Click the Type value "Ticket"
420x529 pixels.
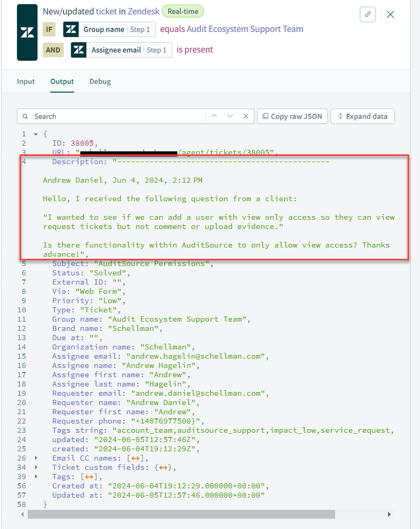tap(98, 310)
